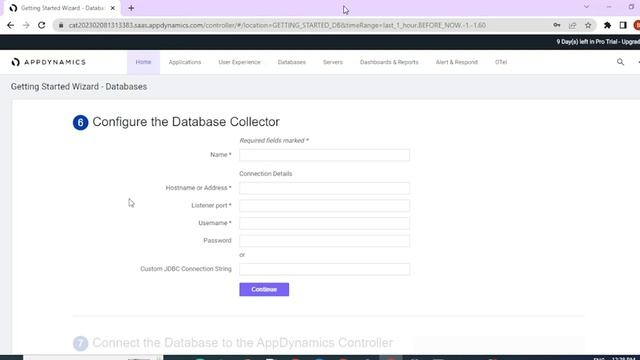Click the Configure the Database Collector heading

pyautogui.click(x=186, y=122)
